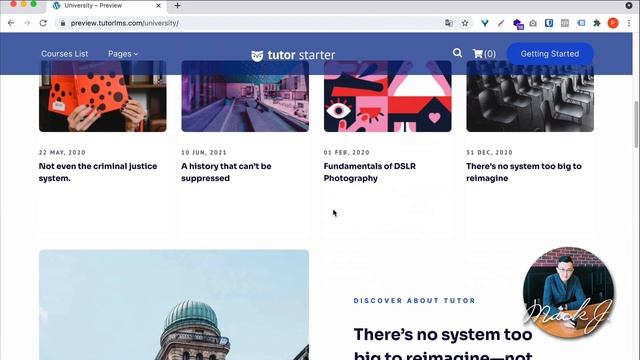The width and height of the screenshot is (640, 360).
Task: Open 'There's no system too big to reimagine' card title
Action: coord(524,172)
